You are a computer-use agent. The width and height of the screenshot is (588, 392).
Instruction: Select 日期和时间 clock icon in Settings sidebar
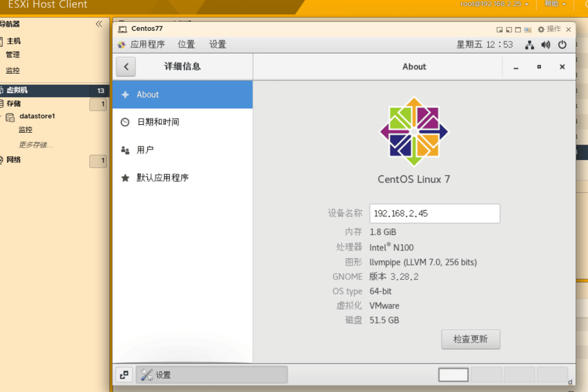point(125,122)
